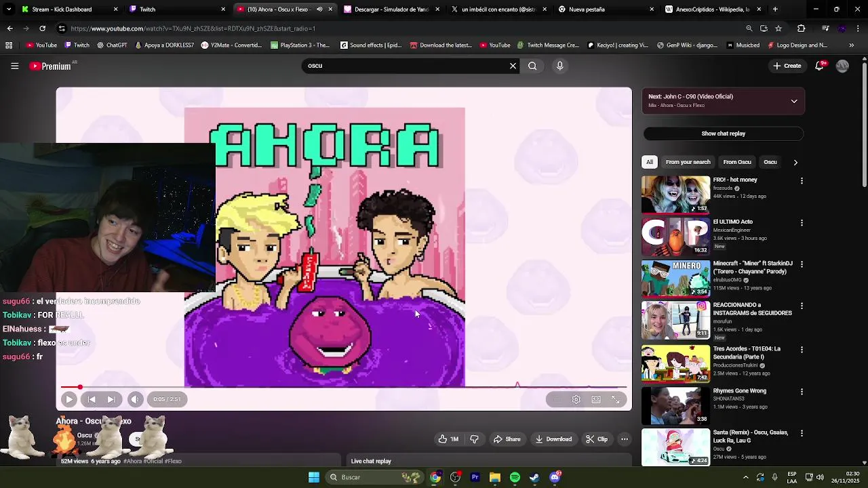
Task: Show more filter chips with right arrow
Action: point(795,162)
